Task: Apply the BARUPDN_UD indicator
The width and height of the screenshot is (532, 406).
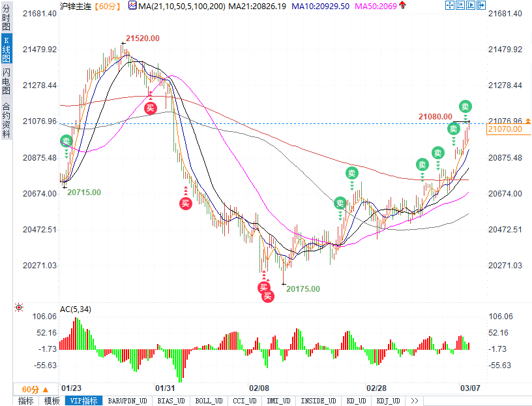Action: (x=127, y=401)
